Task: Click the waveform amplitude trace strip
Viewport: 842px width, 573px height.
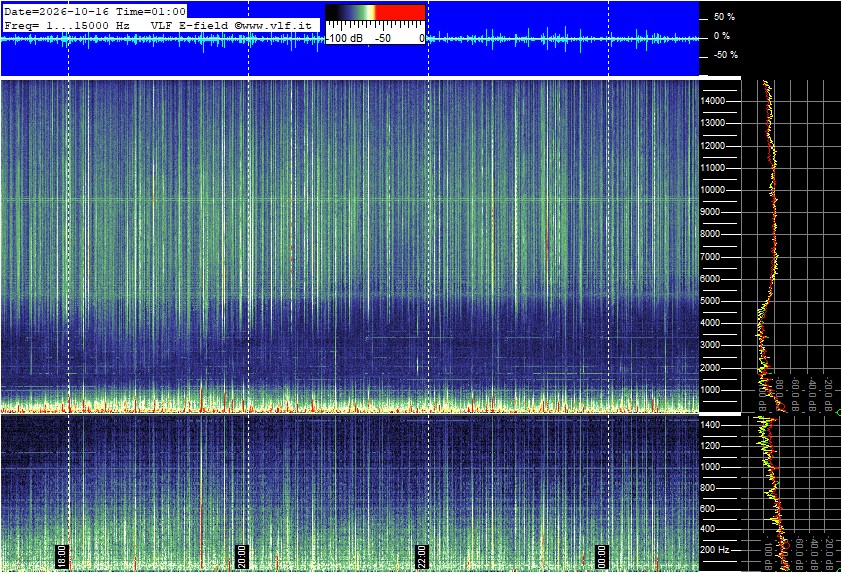Action: [x=350, y=39]
